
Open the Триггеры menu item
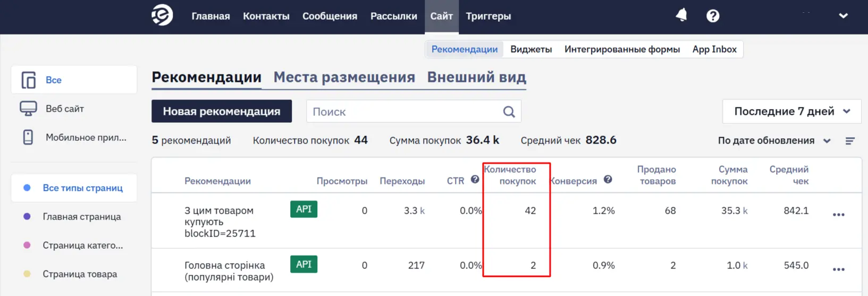488,16
